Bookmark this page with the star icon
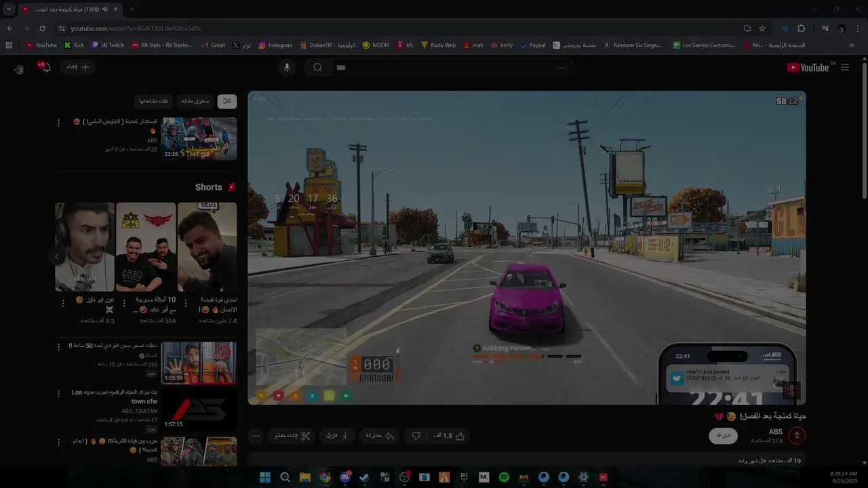Viewport: 868px width, 488px height. pos(762,28)
